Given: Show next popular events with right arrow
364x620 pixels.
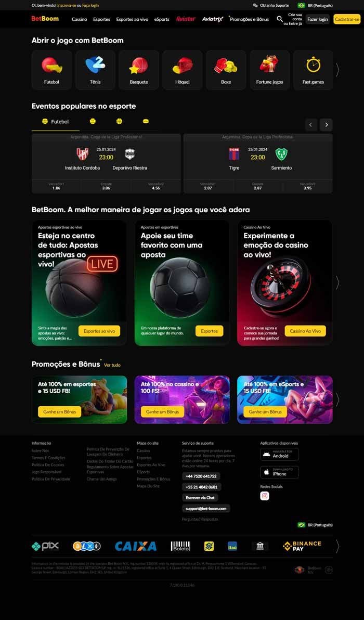Looking at the screenshot, I should pos(326,124).
